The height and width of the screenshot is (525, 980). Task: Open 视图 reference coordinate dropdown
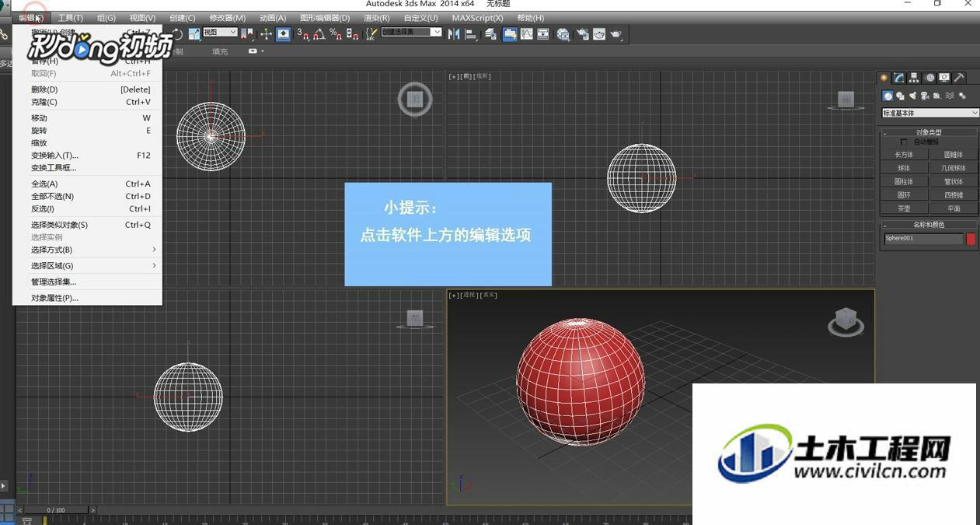[220, 32]
